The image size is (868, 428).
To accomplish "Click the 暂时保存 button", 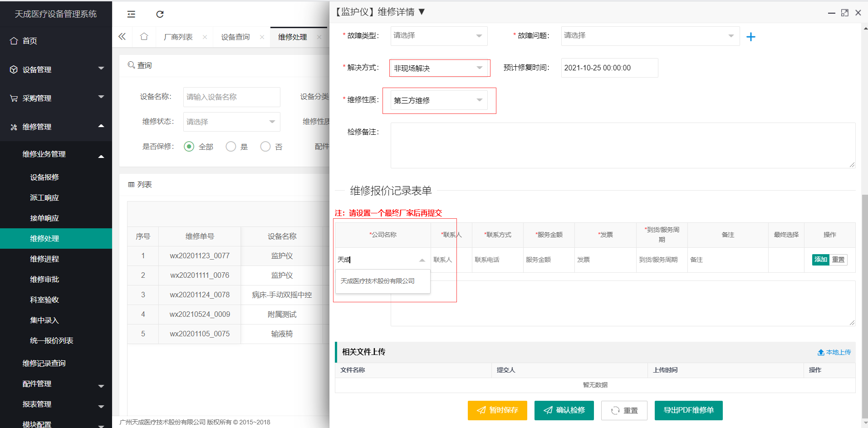I will point(497,410).
